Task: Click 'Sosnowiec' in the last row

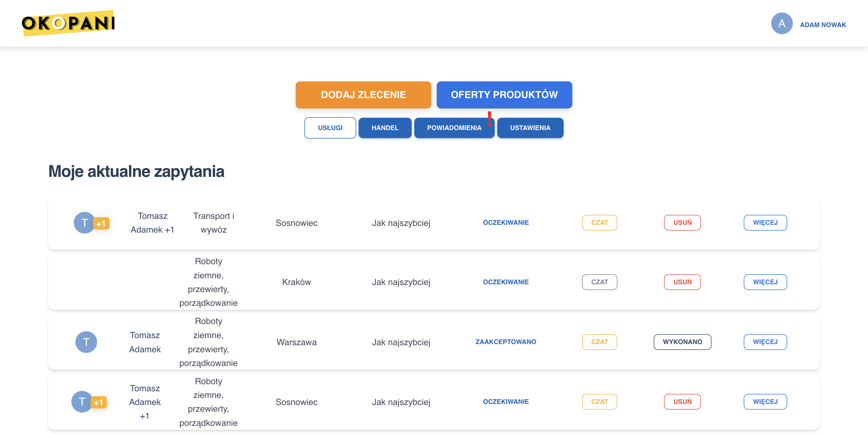Action: (296, 402)
